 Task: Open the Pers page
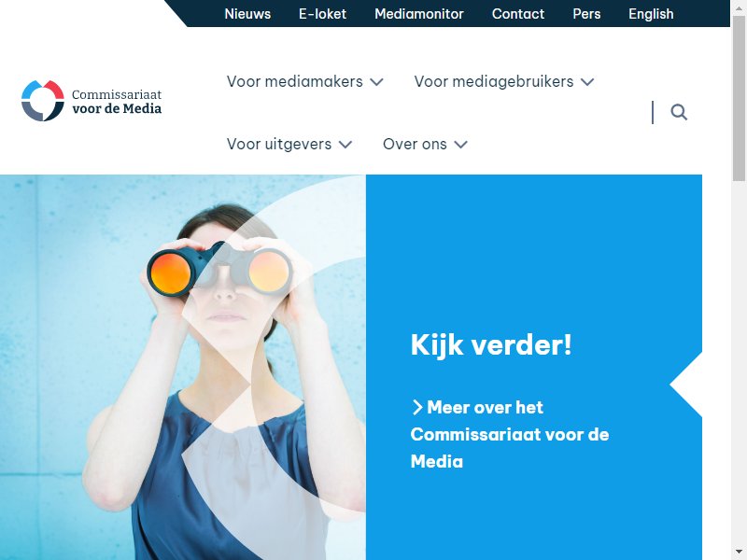pyautogui.click(x=586, y=14)
